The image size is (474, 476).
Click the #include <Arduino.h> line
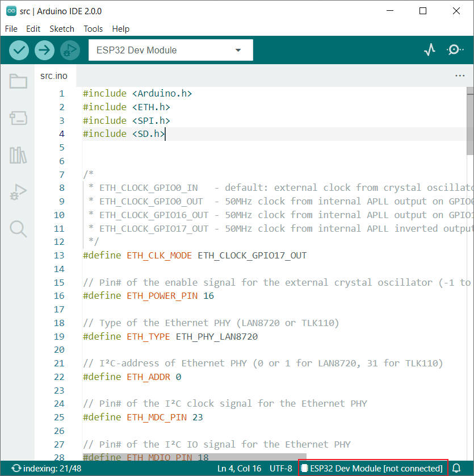click(x=137, y=94)
